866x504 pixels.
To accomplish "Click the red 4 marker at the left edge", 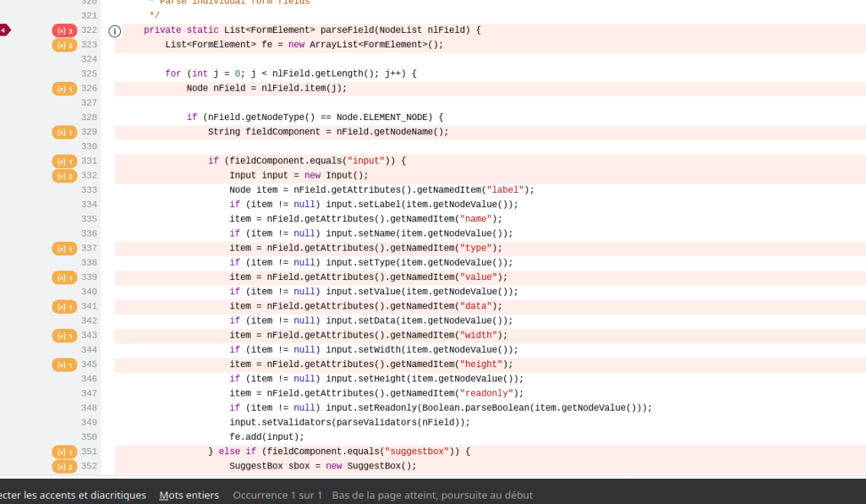I will [x=4, y=30].
